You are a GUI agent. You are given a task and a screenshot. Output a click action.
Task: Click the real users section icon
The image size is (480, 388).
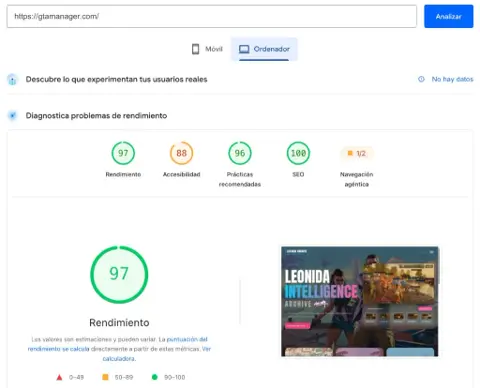click(12, 80)
